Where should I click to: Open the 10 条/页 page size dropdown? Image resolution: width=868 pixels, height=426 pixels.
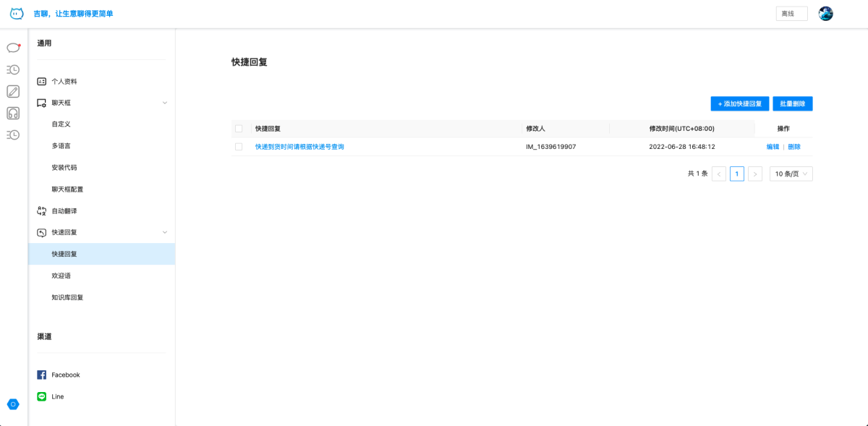click(x=791, y=174)
